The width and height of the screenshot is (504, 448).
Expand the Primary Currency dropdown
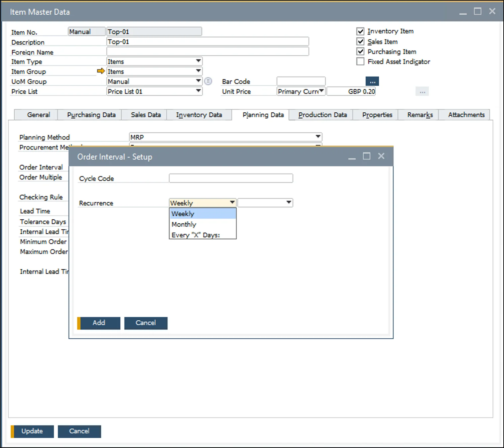point(321,91)
